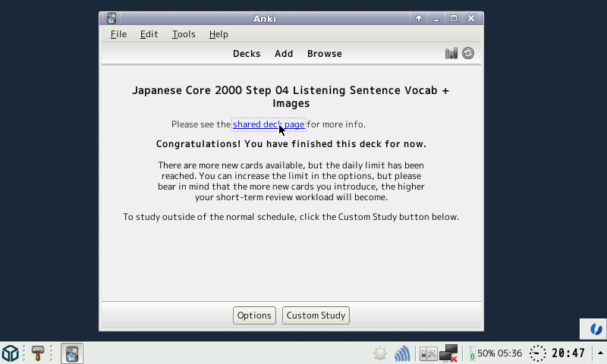Viewport: 607px width, 364px height.
Task: Open the Browse card browser
Action: coord(325,54)
